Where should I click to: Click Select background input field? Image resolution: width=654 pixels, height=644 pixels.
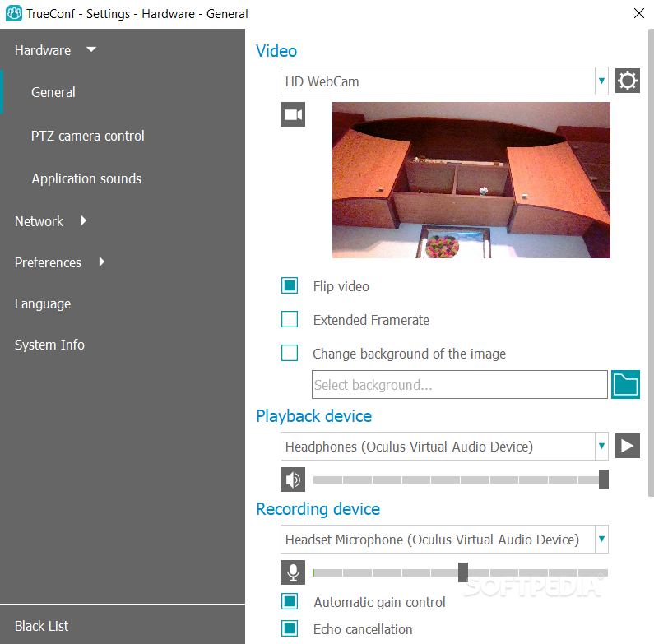460,385
